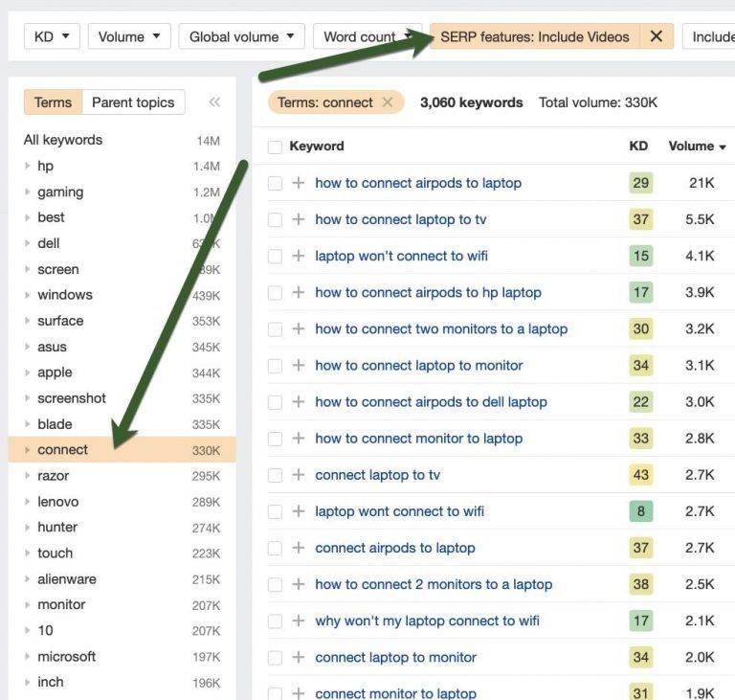735x700 pixels.
Task: Open 'how to connect airpods to hp laptop' link
Action: click(428, 292)
